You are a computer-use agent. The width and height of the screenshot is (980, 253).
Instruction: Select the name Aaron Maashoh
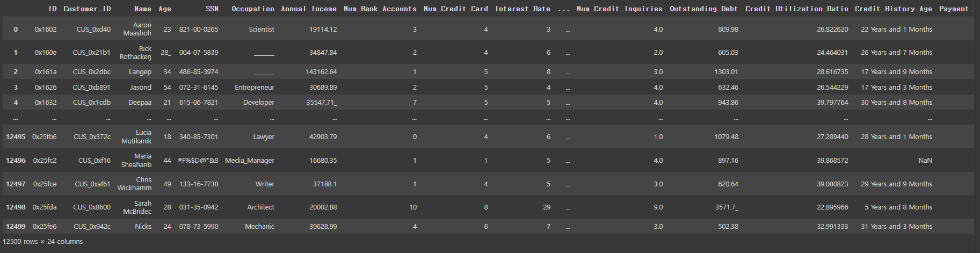click(137, 29)
